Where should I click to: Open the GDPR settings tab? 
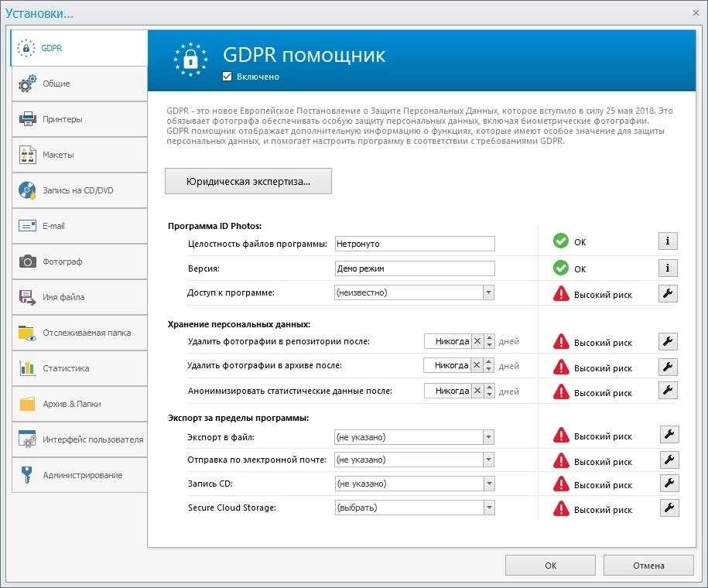[x=80, y=48]
